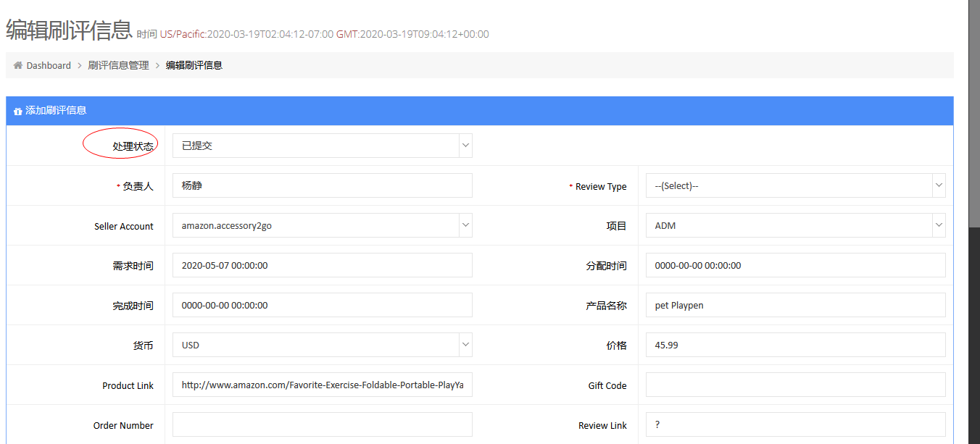Go to 刷评信息管理 breadcrumb

click(118, 65)
